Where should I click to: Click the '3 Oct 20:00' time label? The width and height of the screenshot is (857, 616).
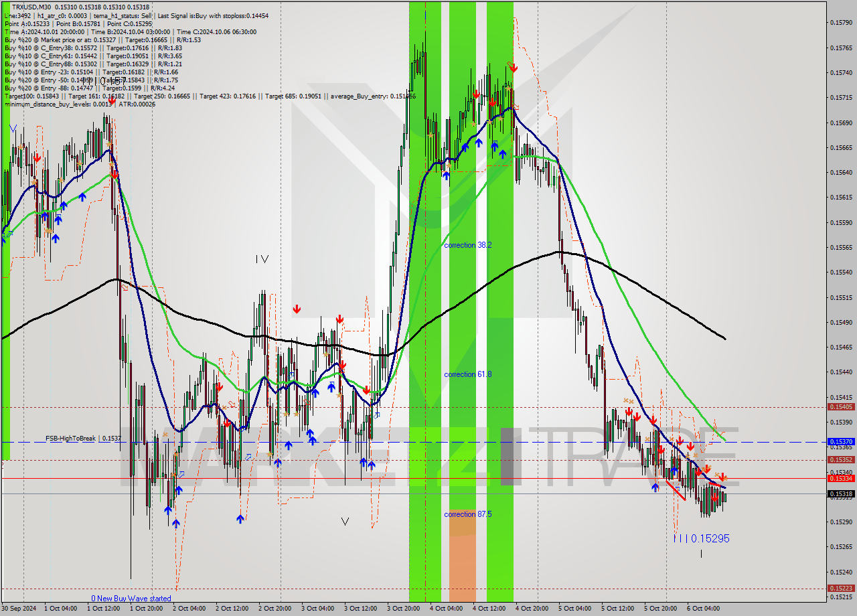coord(404,609)
